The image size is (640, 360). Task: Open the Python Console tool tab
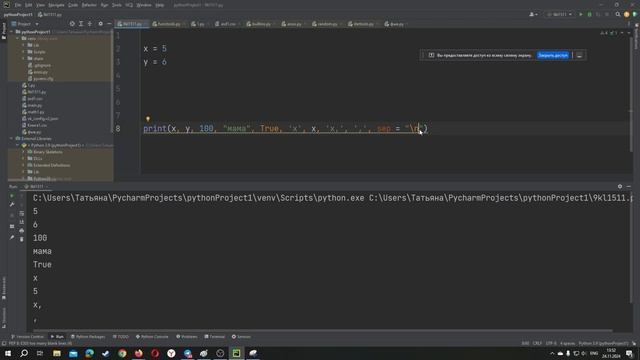152,337
